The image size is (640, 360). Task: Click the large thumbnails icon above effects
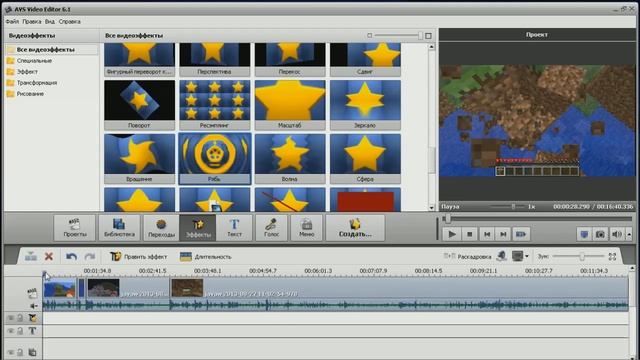(x=428, y=36)
